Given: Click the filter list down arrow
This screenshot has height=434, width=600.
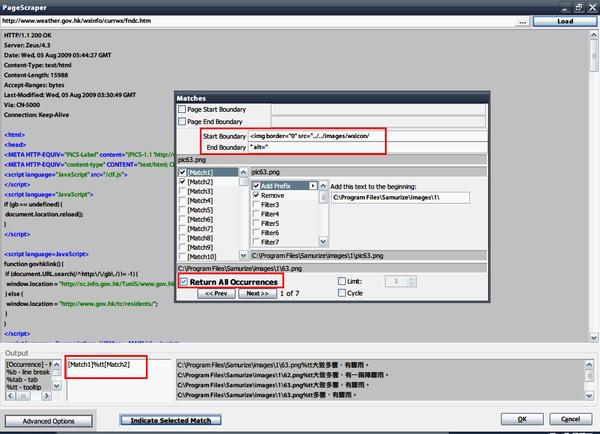Looking at the screenshot, I should click(x=323, y=241).
